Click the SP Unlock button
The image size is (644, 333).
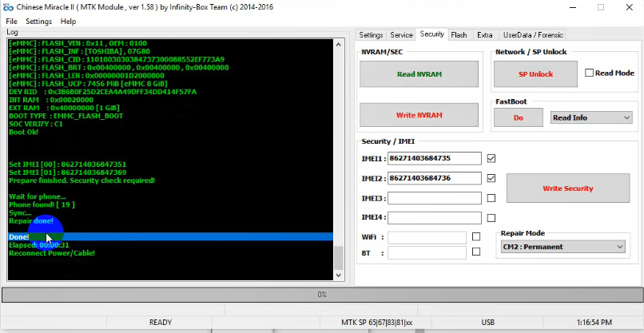[535, 74]
